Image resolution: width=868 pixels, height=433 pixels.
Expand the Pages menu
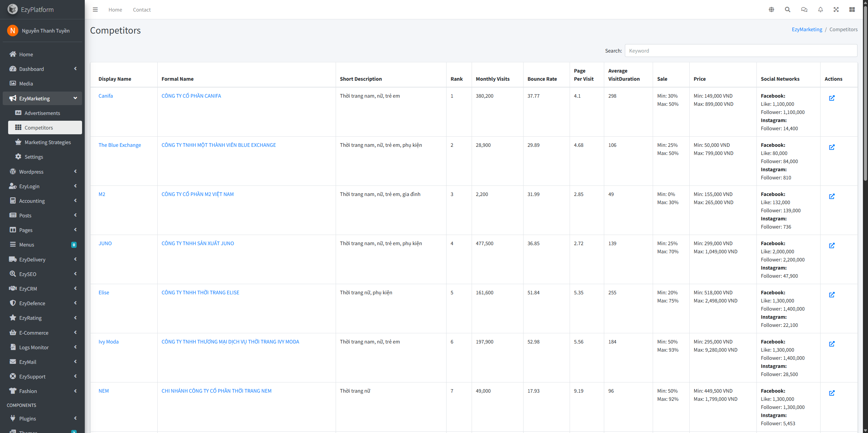pos(42,230)
